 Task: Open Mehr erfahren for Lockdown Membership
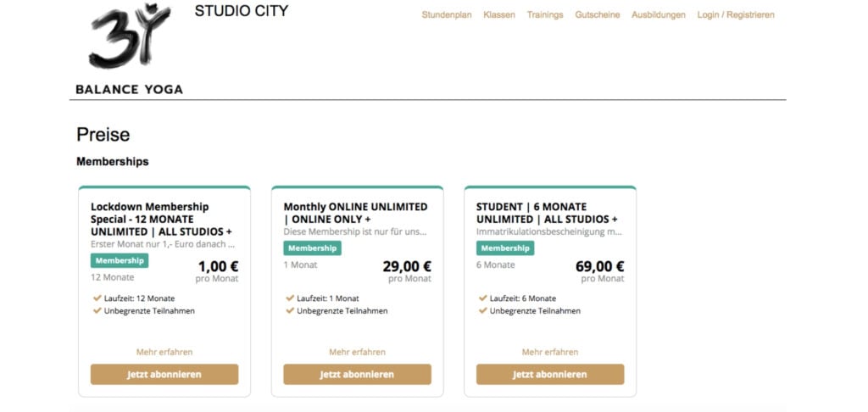164,352
